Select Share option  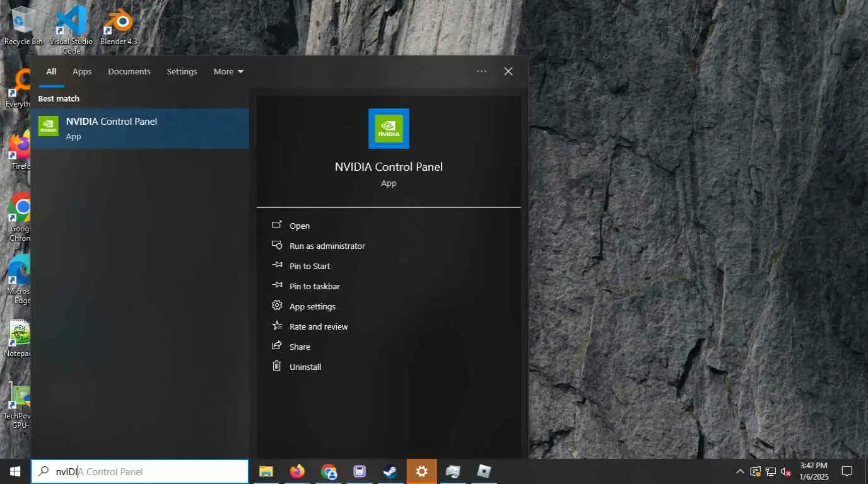[x=300, y=347]
